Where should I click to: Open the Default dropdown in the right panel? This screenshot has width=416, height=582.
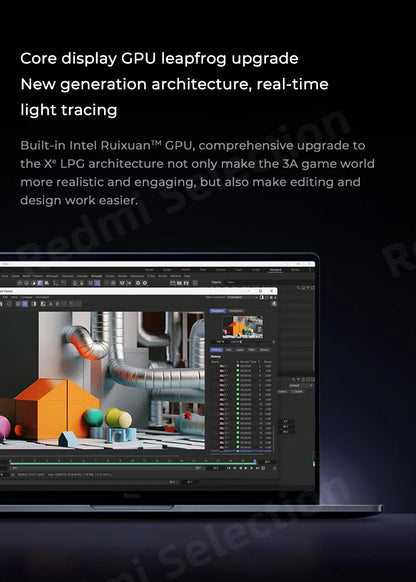click(x=301, y=385)
